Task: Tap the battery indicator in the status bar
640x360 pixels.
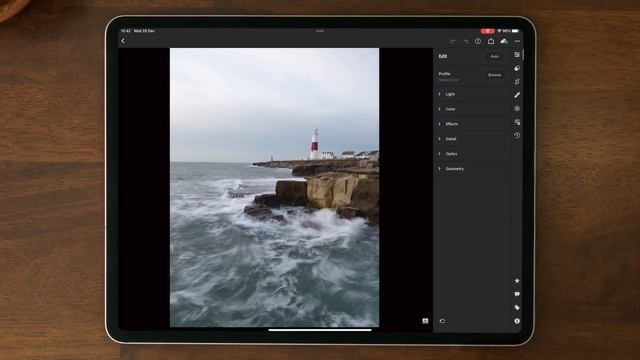Action: (516, 31)
